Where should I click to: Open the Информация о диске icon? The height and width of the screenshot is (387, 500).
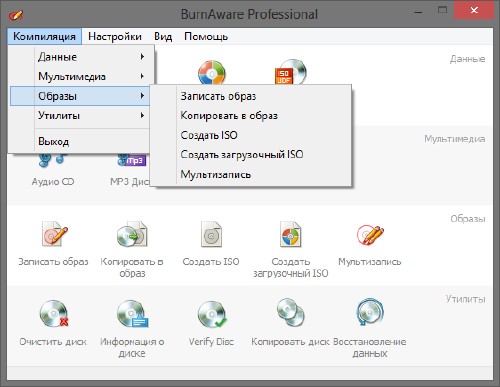tap(132, 313)
